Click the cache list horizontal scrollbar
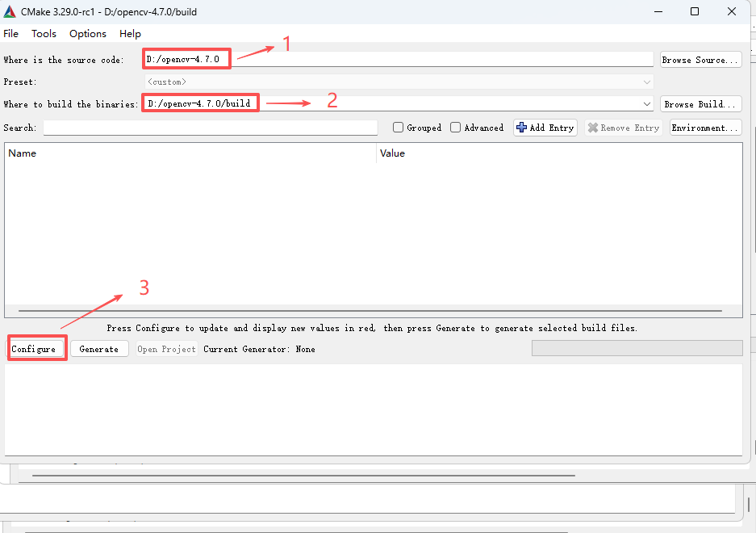 pos(370,311)
